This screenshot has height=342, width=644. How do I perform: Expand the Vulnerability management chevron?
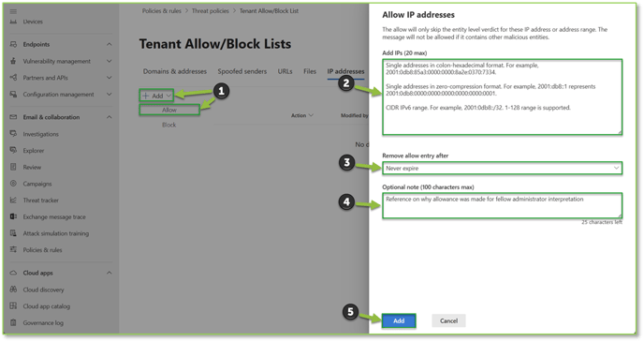click(x=110, y=61)
